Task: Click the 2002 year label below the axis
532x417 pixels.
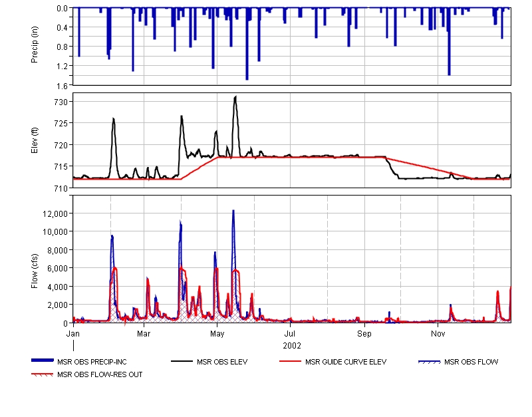Action: 292,346
